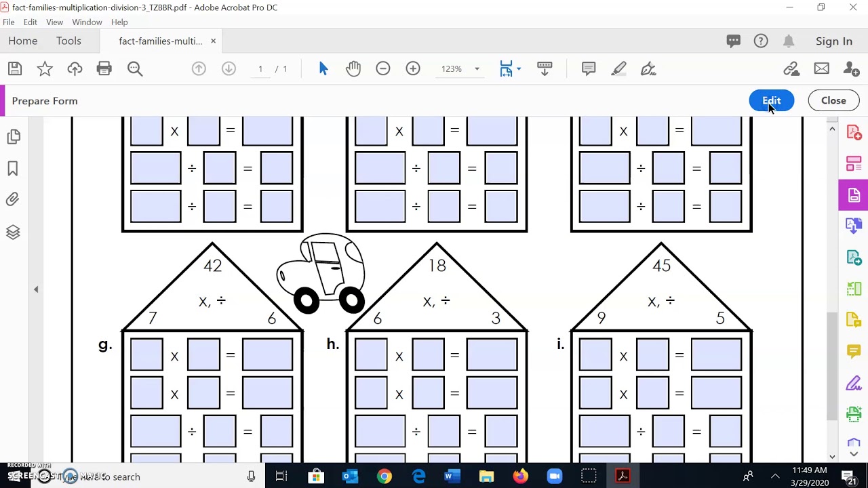
Task: Open the Attachments paperclip panel
Action: pyautogui.click(x=13, y=199)
